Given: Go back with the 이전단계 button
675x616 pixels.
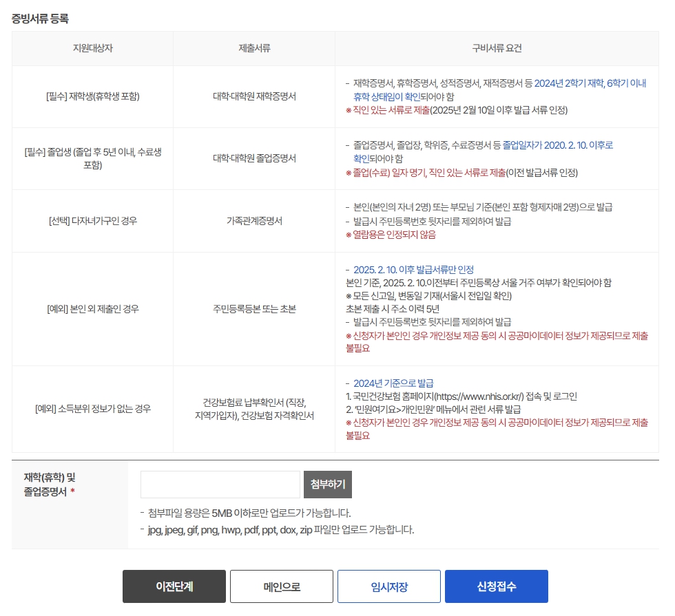Looking at the screenshot, I should (174, 586).
